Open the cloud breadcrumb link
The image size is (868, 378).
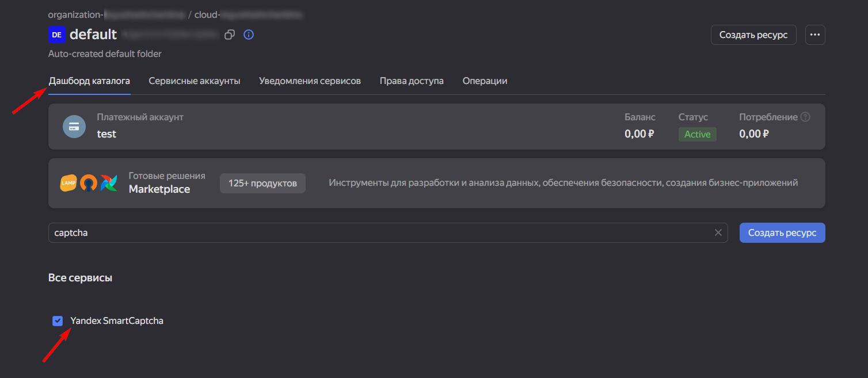coord(249,14)
